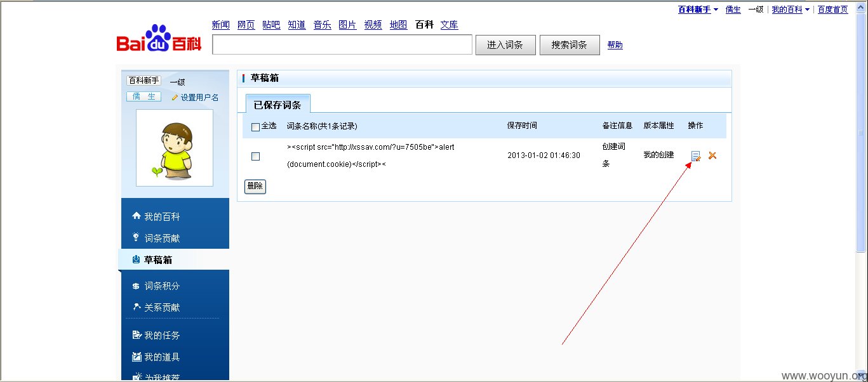Go to the 视频 navigation link
The image size is (868, 382).
pyautogui.click(x=373, y=25)
